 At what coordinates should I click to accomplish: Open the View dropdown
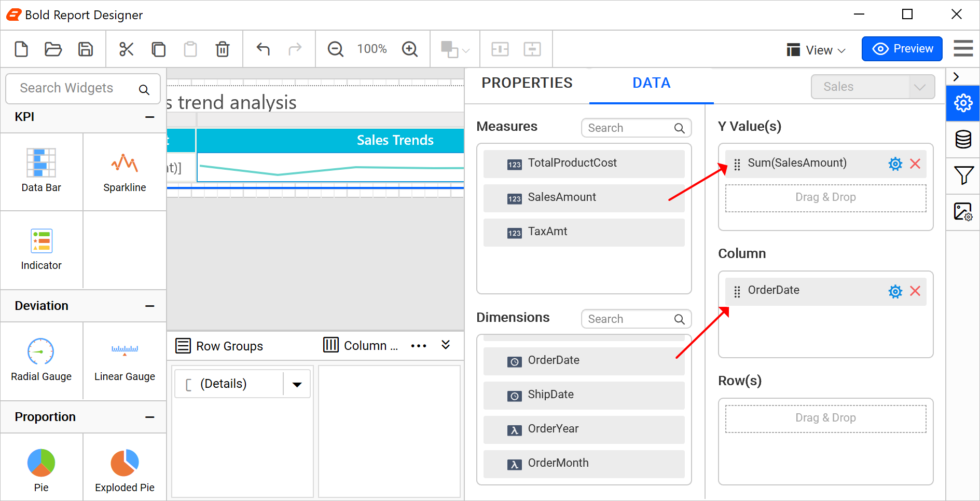pos(816,50)
